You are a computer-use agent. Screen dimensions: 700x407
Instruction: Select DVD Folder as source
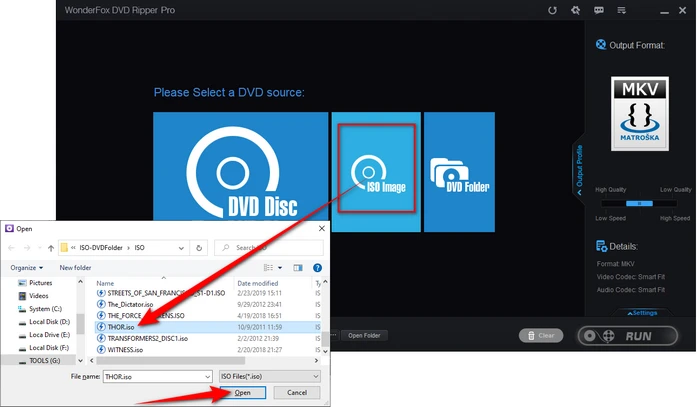tap(459, 172)
